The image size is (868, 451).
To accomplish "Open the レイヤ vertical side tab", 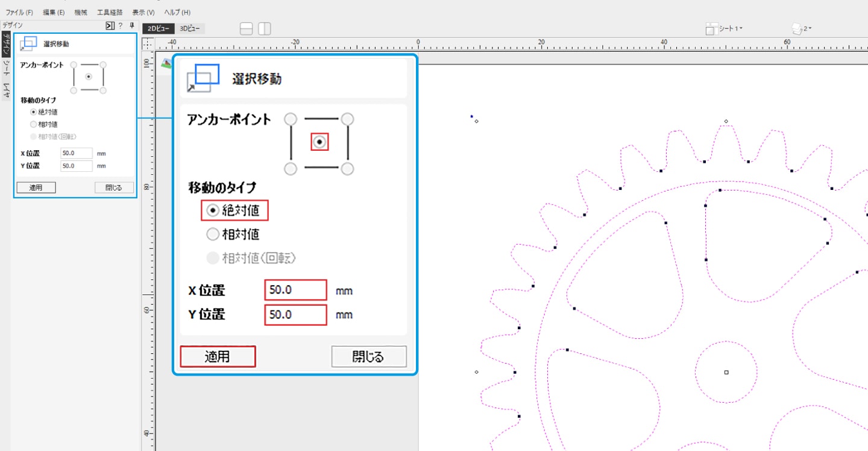I will tap(5, 92).
